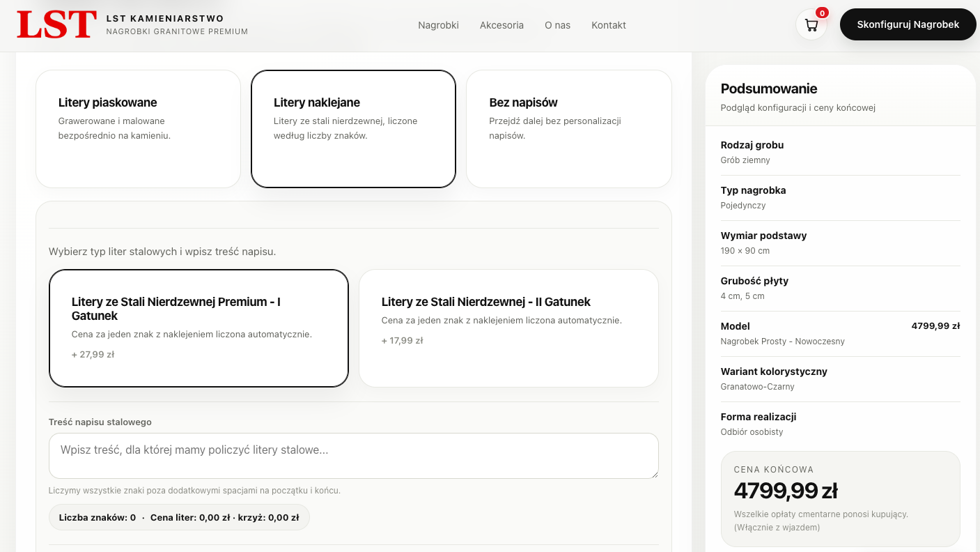The height and width of the screenshot is (552, 980).
Task: Click the Podsumowanie heading
Action: 769,89
